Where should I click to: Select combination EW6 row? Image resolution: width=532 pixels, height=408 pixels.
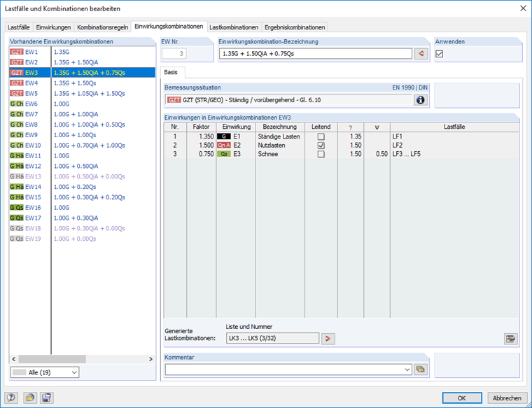82,104
